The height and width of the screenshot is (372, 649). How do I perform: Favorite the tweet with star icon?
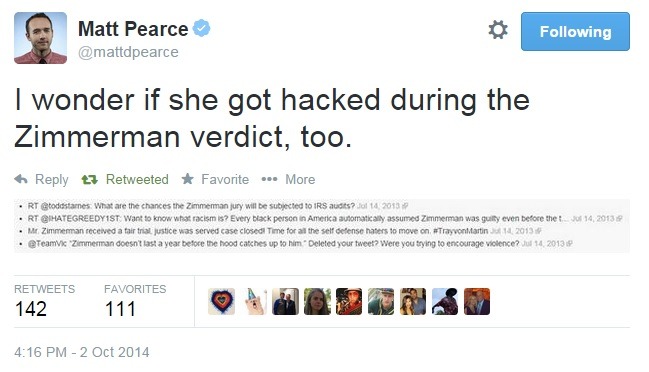[187, 179]
